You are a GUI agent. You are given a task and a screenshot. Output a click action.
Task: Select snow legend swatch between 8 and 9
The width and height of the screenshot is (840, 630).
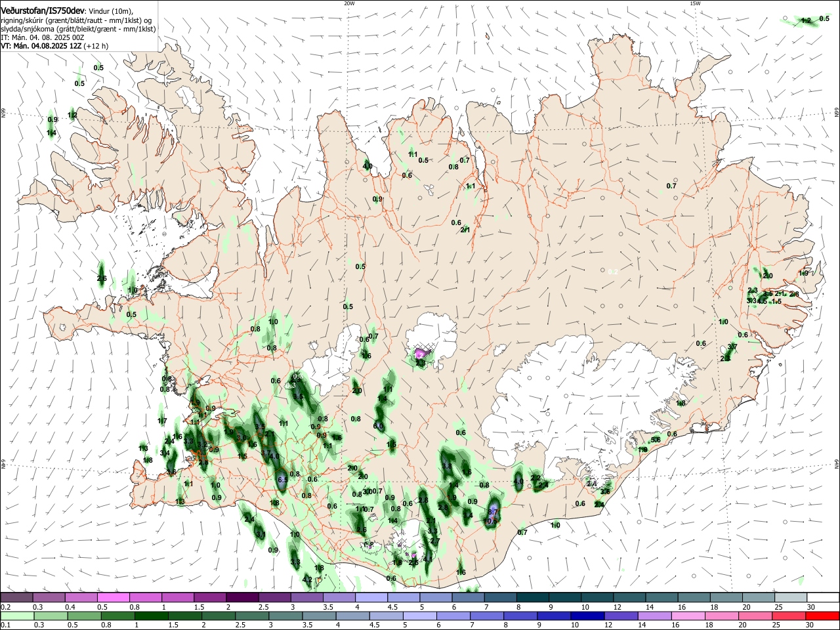(x=533, y=597)
